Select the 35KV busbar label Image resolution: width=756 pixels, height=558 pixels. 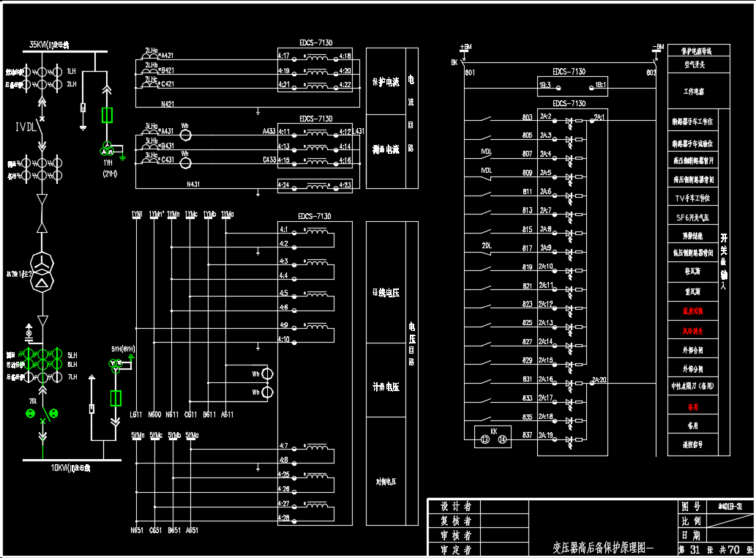48,45
